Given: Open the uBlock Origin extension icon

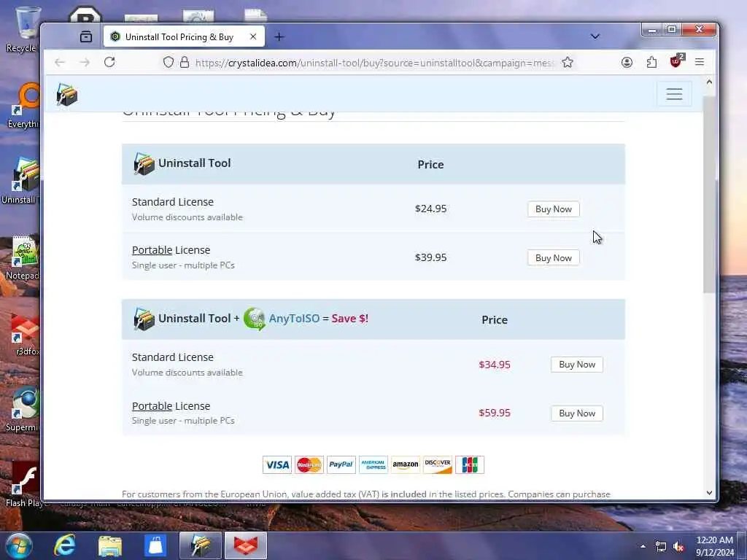Looking at the screenshot, I should click(676, 61).
